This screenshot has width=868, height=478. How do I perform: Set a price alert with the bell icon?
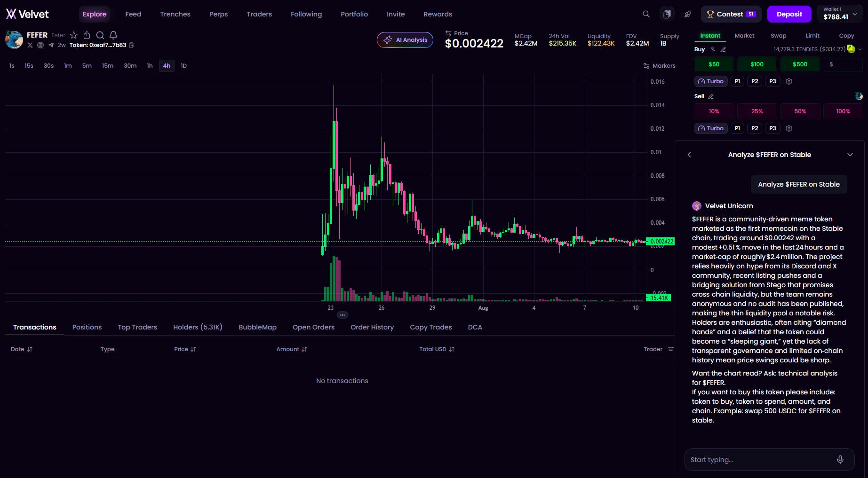click(x=113, y=35)
